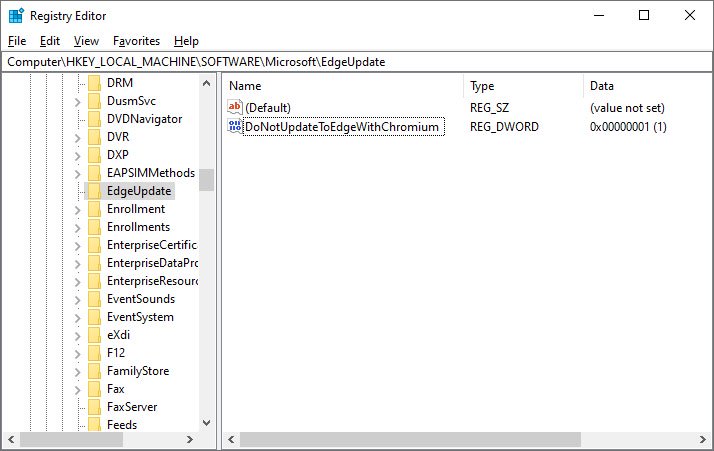Click the Enrollments folder icon
This screenshot has height=451, width=714.
coord(94,227)
